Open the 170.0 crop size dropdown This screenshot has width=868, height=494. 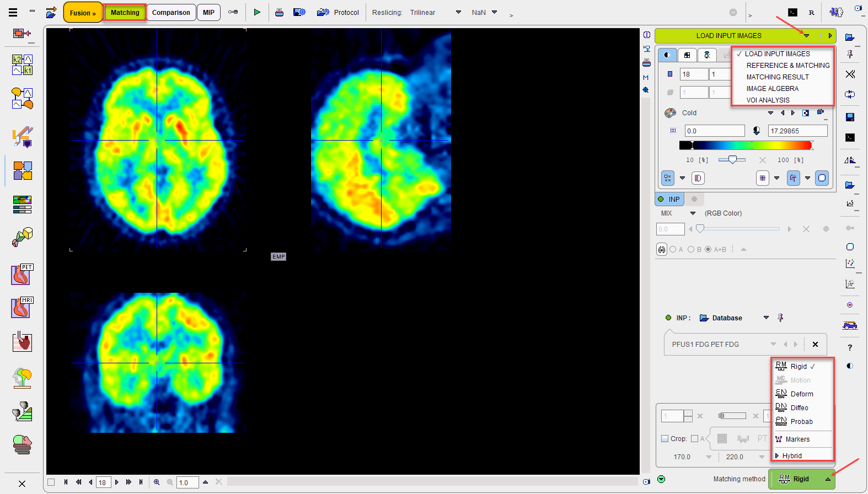[709, 457]
